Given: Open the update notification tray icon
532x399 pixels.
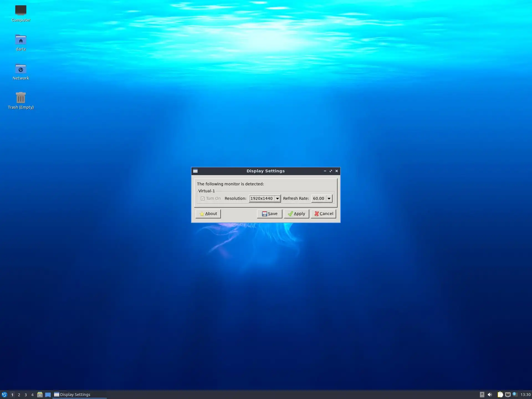Looking at the screenshot, I should click(x=515, y=394).
